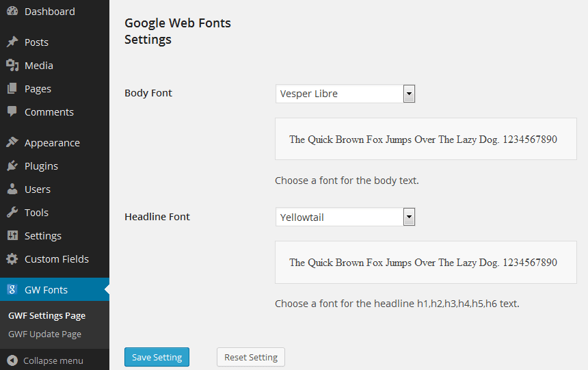Select GWF Settings Page submenu item
This screenshot has width=588, height=370.
(47, 315)
